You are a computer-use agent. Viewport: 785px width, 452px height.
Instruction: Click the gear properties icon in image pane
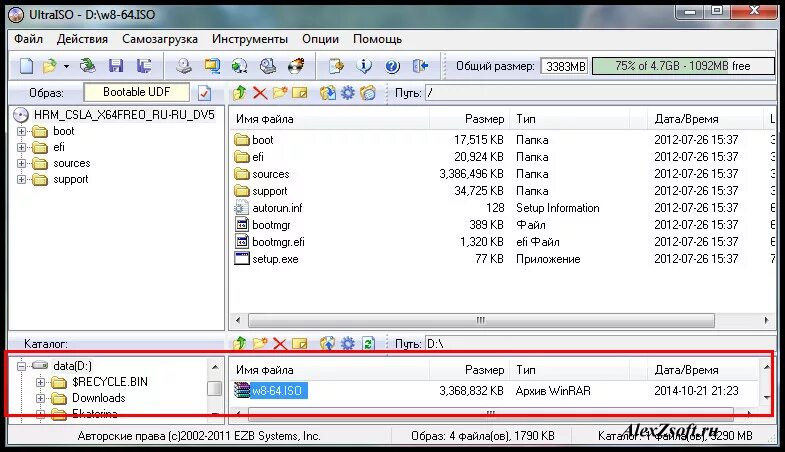(347, 93)
